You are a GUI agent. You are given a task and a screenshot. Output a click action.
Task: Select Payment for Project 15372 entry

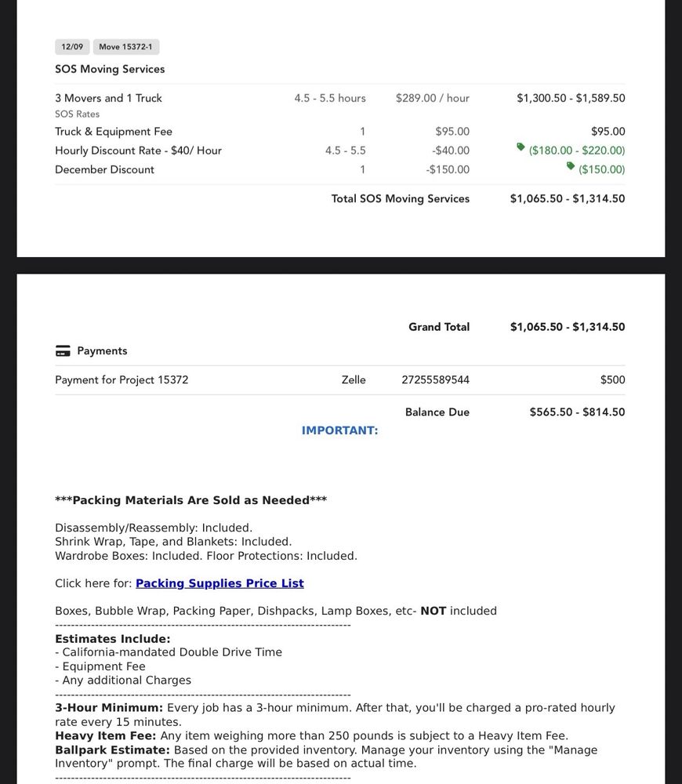pos(122,380)
